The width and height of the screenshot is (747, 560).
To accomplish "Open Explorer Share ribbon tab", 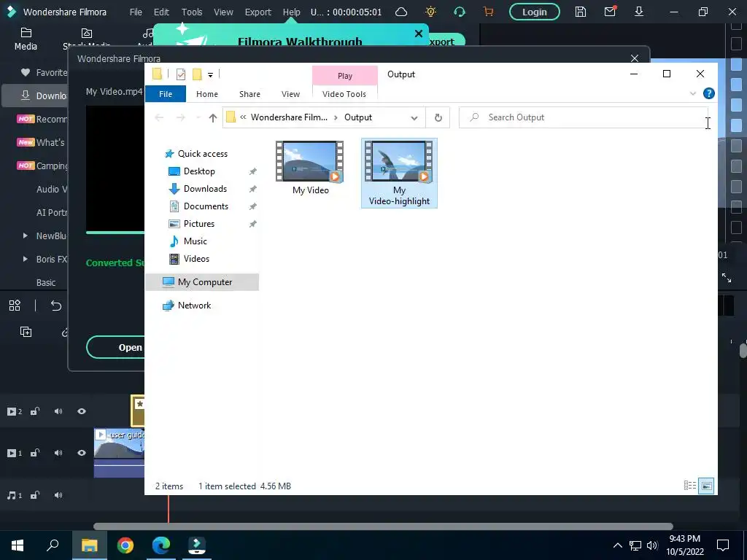I will [x=249, y=94].
